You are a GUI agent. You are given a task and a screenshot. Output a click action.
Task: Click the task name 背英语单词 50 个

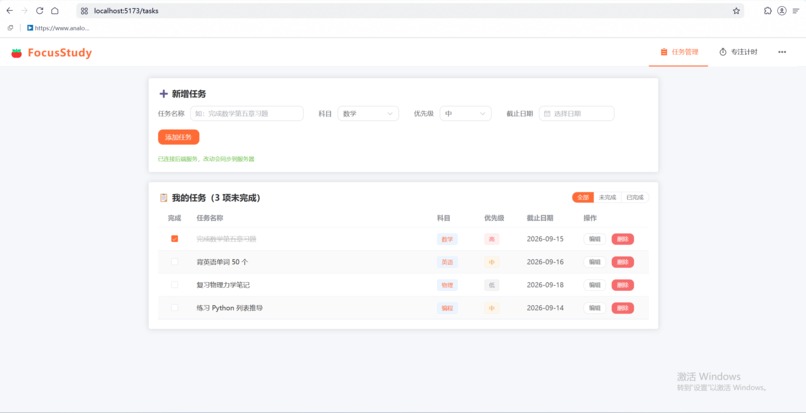click(x=222, y=262)
